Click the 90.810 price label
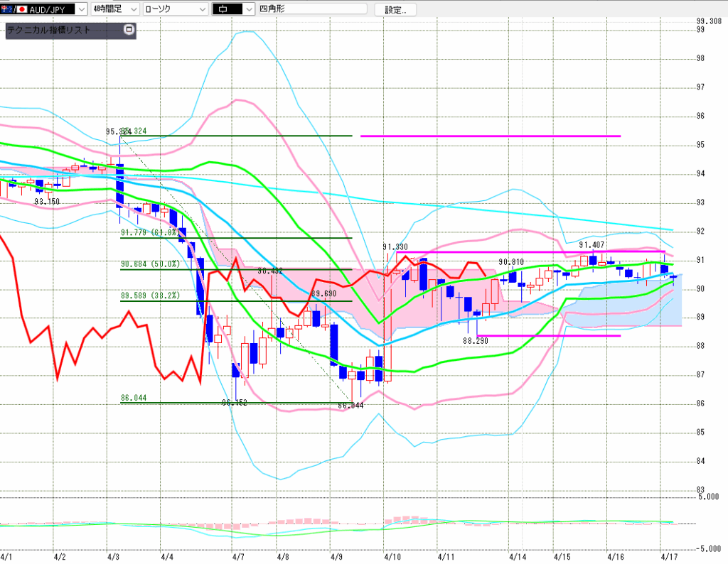The image size is (728, 564). click(x=511, y=262)
